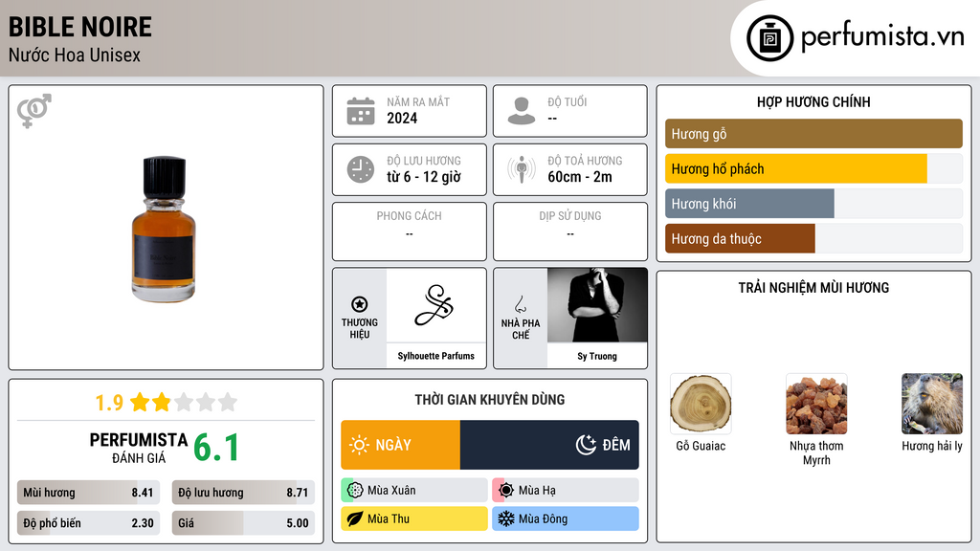Click the BIBLE NOIRE title
This screenshot has height=551, width=980.
(x=80, y=27)
